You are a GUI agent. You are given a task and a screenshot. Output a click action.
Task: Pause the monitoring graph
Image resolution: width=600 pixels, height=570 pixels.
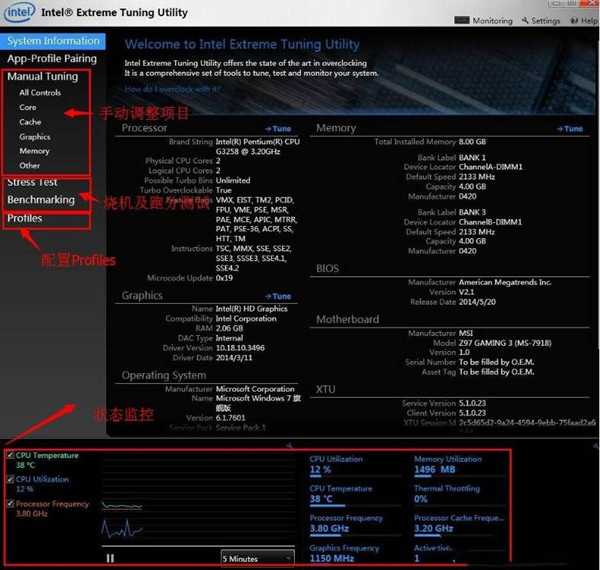pyautogui.click(x=111, y=558)
